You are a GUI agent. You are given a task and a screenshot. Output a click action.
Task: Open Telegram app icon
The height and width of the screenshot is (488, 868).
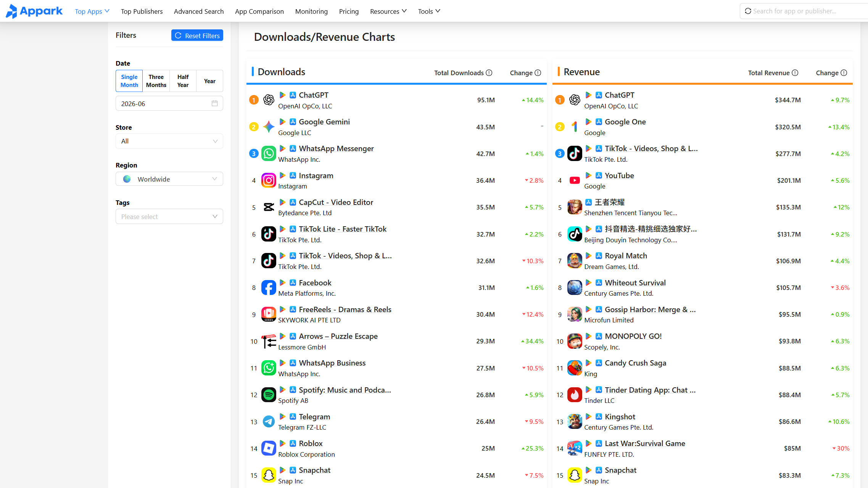point(269,422)
